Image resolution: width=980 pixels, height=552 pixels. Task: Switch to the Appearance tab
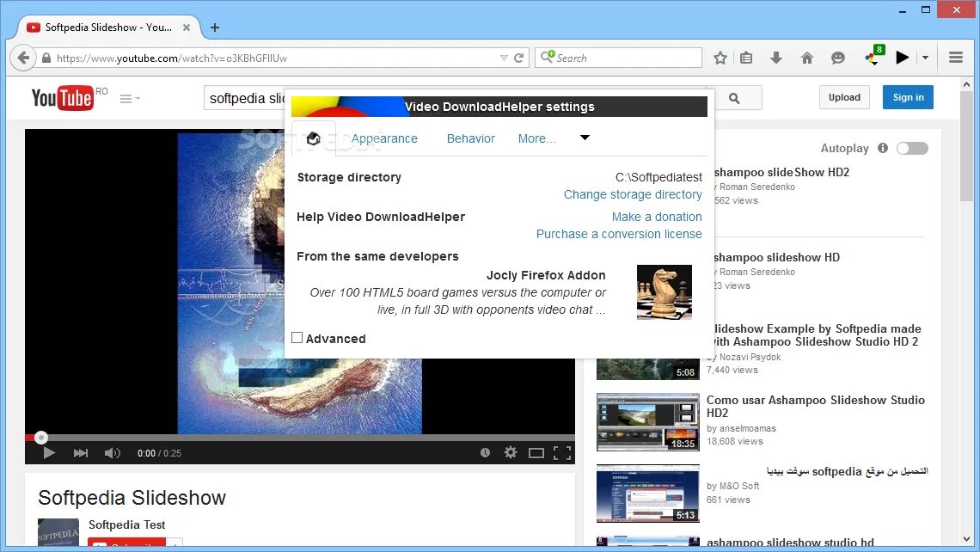(384, 138)
